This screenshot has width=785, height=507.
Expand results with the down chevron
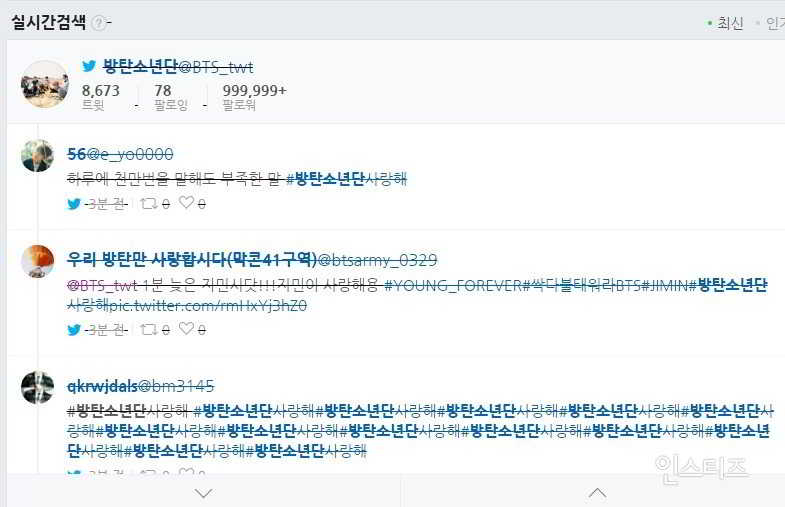203,493
